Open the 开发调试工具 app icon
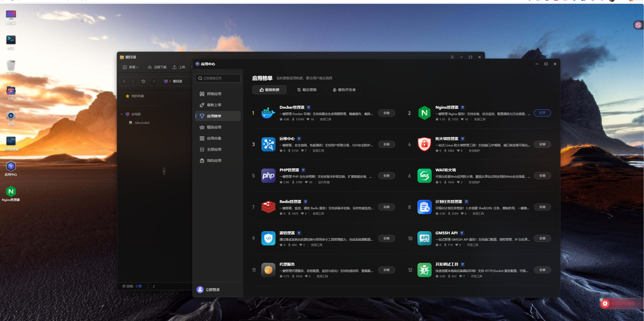644x321 pixels. (x=424, y=270)
